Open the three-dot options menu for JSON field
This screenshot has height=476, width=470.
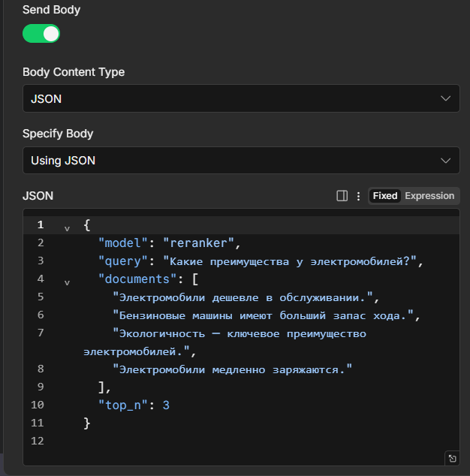(x=358, y=196)
